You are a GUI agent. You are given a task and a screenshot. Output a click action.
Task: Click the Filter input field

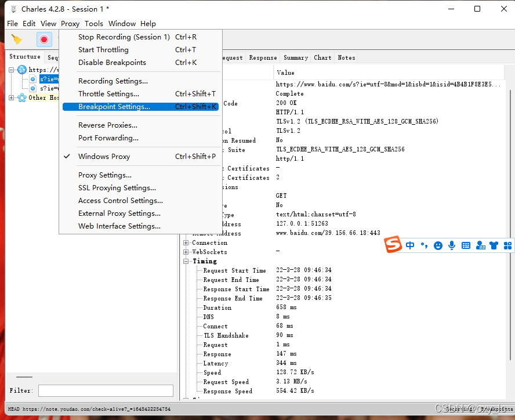(x=106, y=391)
